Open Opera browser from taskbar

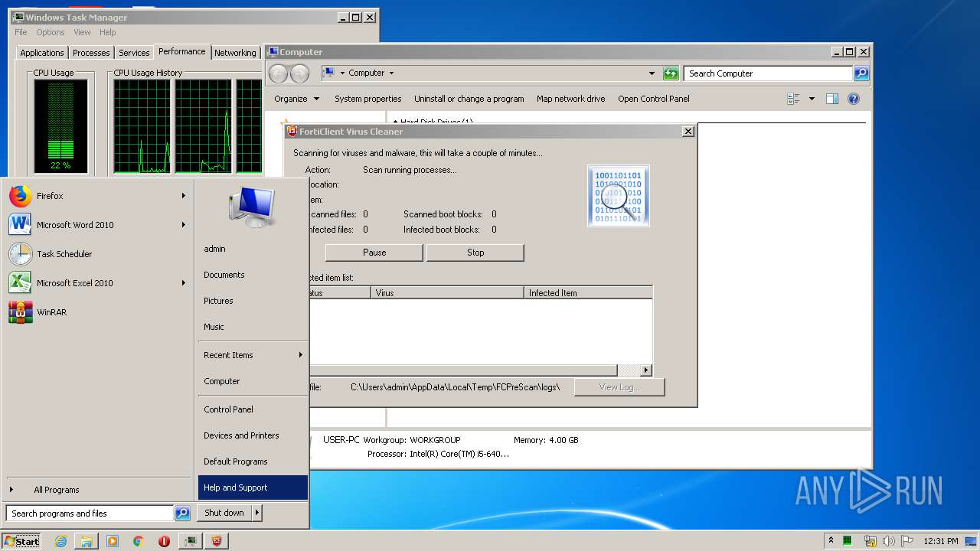[164, 541]
